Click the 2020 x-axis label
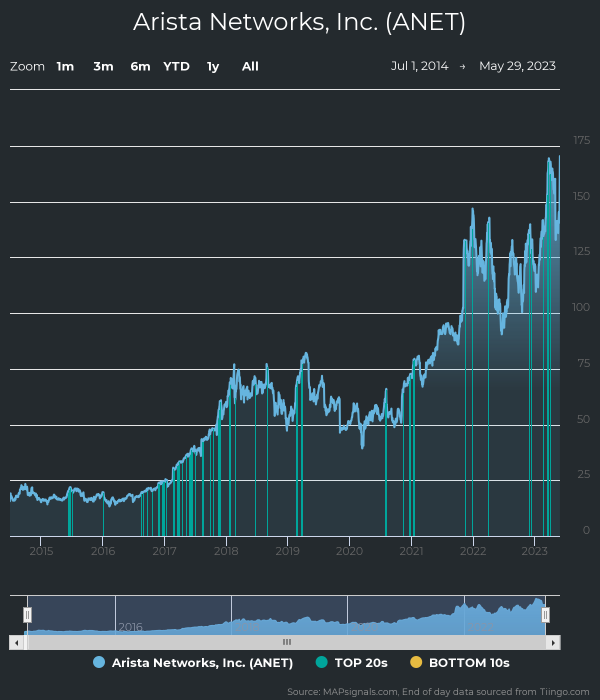This screenshot has width=600, height=700. tap(349, 551)
